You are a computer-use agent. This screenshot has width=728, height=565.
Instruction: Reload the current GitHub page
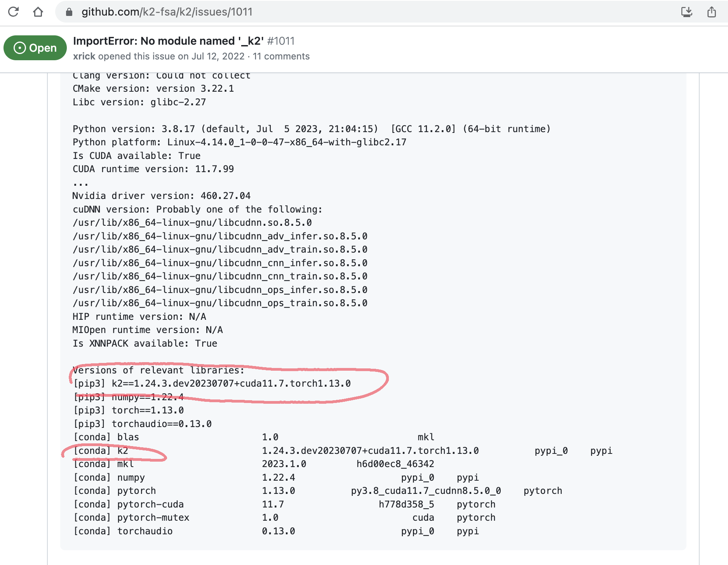pos(14,12)
